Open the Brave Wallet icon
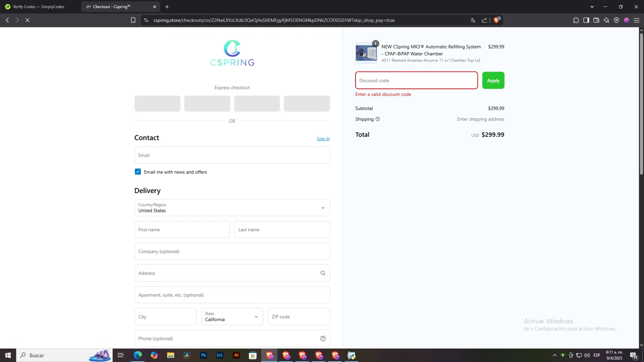The height and width of the screenshot is (362, 644). [x=596, y=20]
